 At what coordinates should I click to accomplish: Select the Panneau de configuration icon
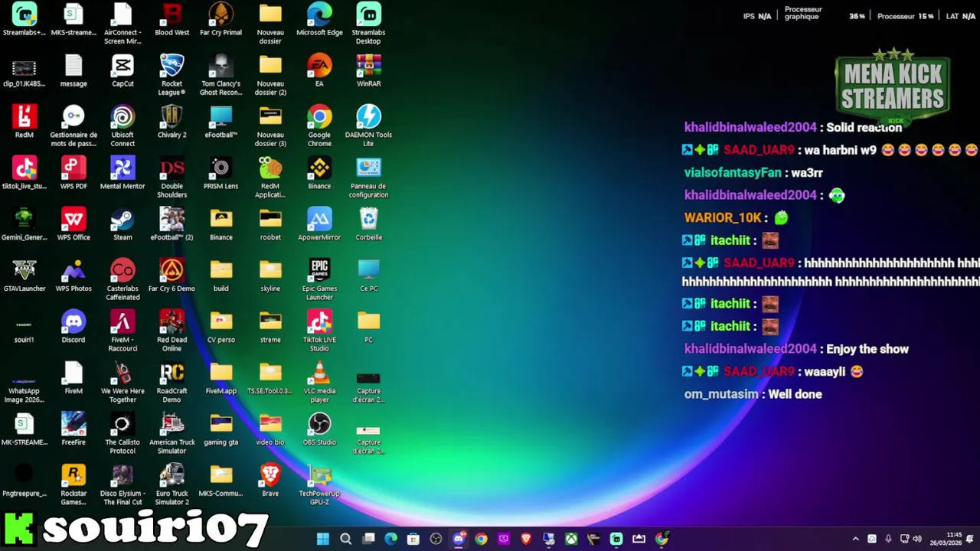pos(368,178)
